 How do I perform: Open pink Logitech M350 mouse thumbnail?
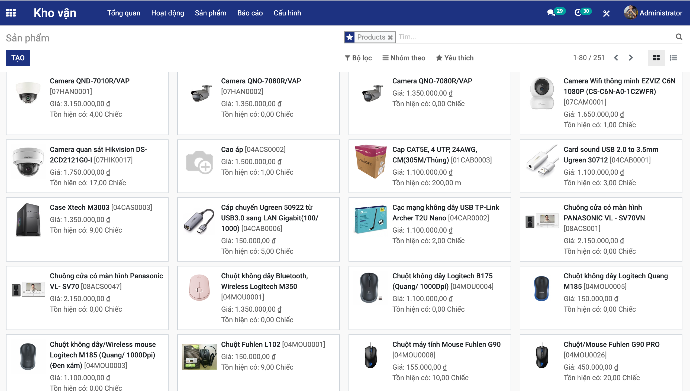point(199,288)
